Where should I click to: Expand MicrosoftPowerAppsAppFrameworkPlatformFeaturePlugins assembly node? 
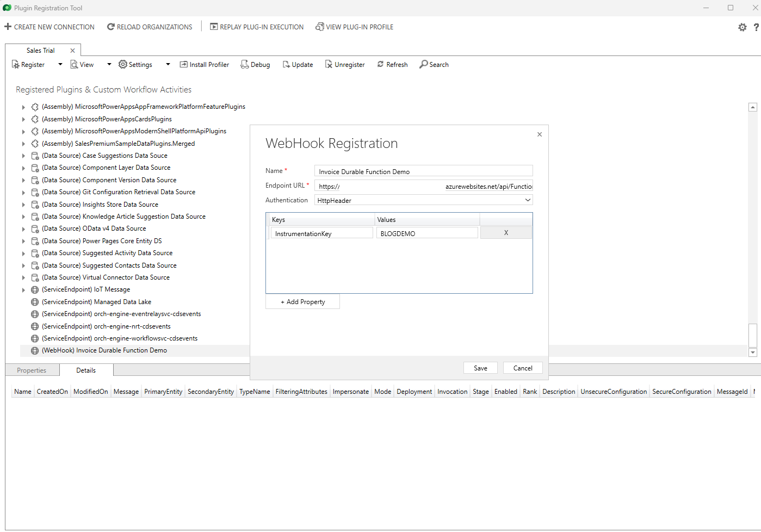click(x=23, y=107)
